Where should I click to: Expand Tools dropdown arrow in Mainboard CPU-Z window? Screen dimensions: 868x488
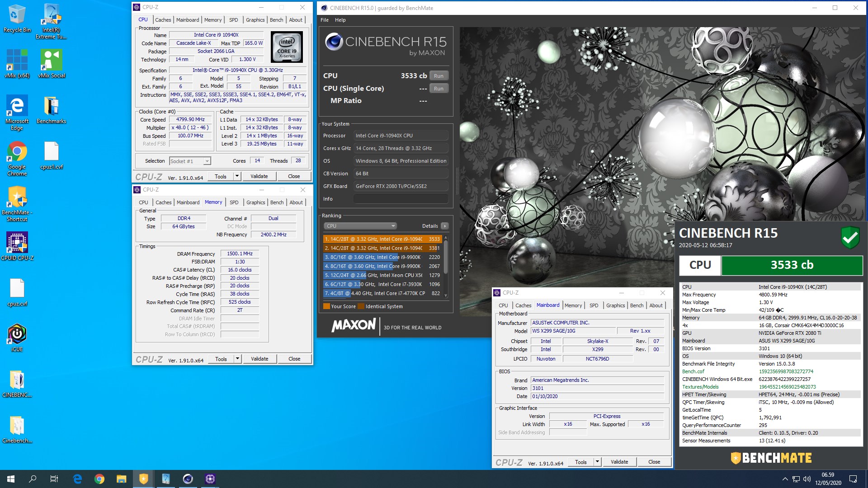click(x=597, y=462)
